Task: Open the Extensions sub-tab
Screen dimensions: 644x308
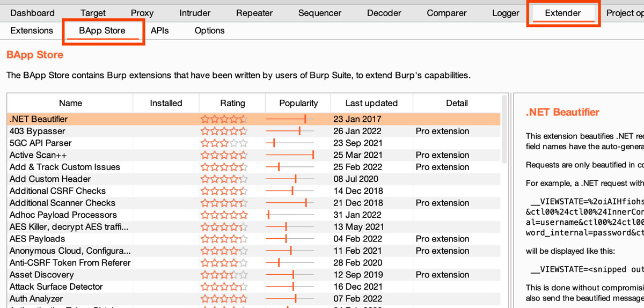Action: click(x=32, y=31)
